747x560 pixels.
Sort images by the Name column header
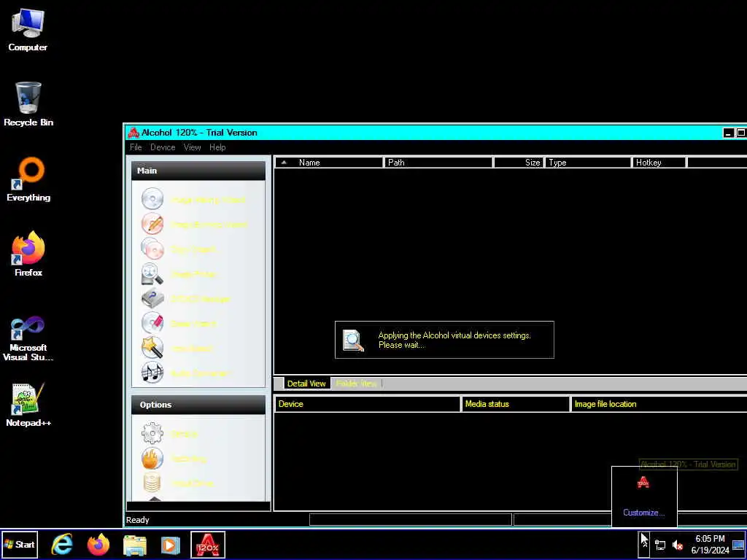[329, 163]
